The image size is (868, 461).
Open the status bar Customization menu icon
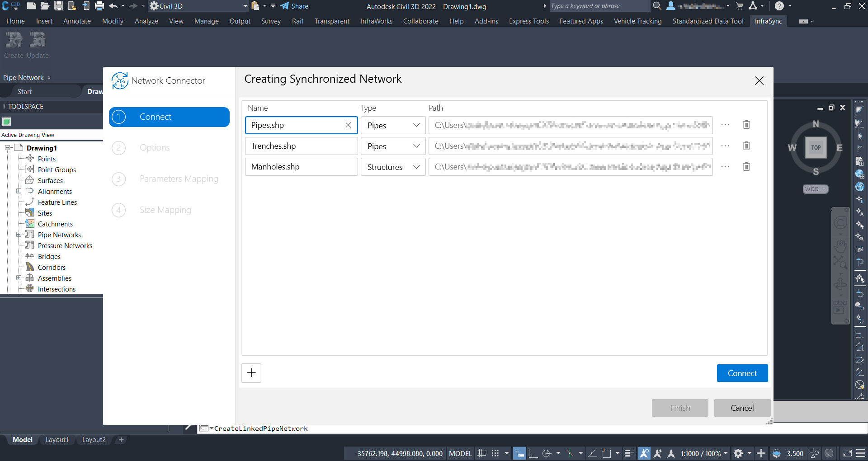coord(861,453)
